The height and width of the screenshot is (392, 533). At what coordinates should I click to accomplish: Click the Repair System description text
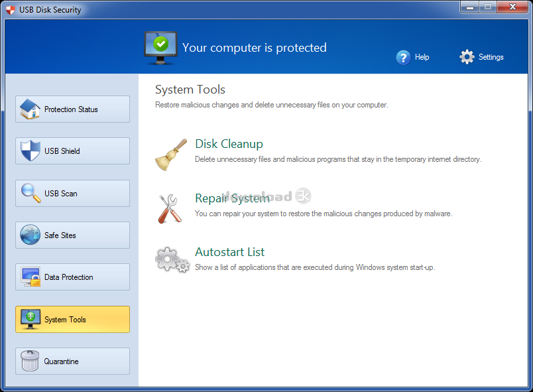(324, 214)
